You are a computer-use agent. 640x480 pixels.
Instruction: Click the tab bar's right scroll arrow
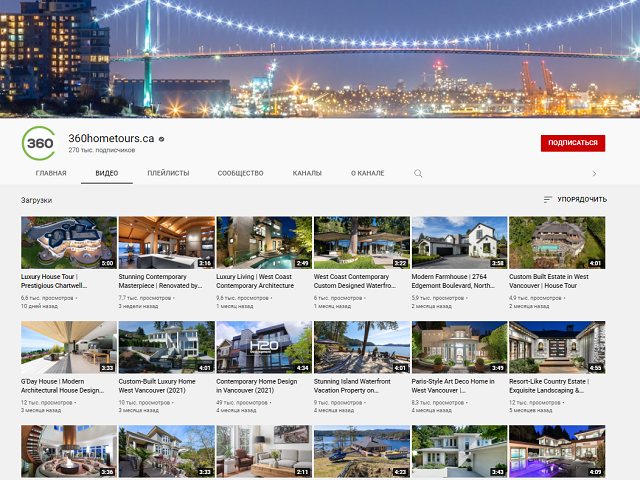[594, 173]
